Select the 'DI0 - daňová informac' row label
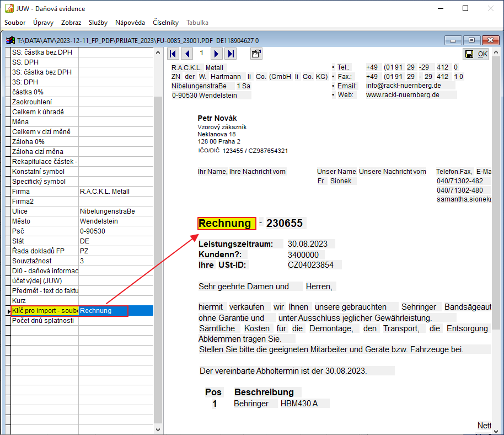504x435 pixels. click(x=45, y=271)
